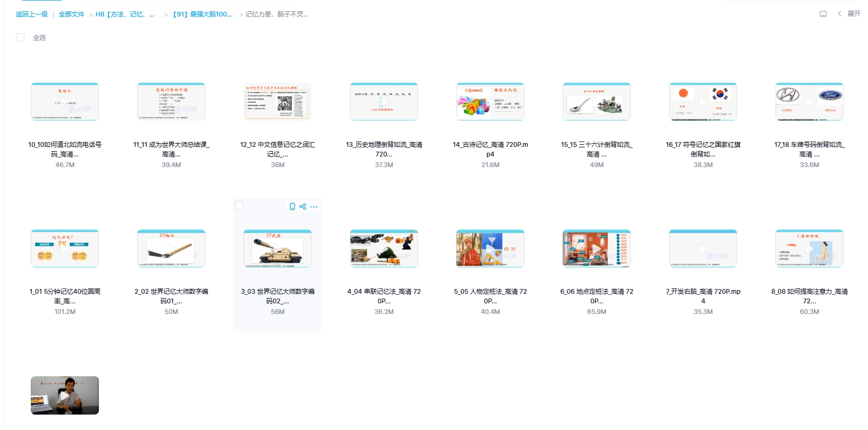Open the 3_03 tank thumbnail video
The width and height of the screenshot is (868, 430).
(x=278, y=249)
